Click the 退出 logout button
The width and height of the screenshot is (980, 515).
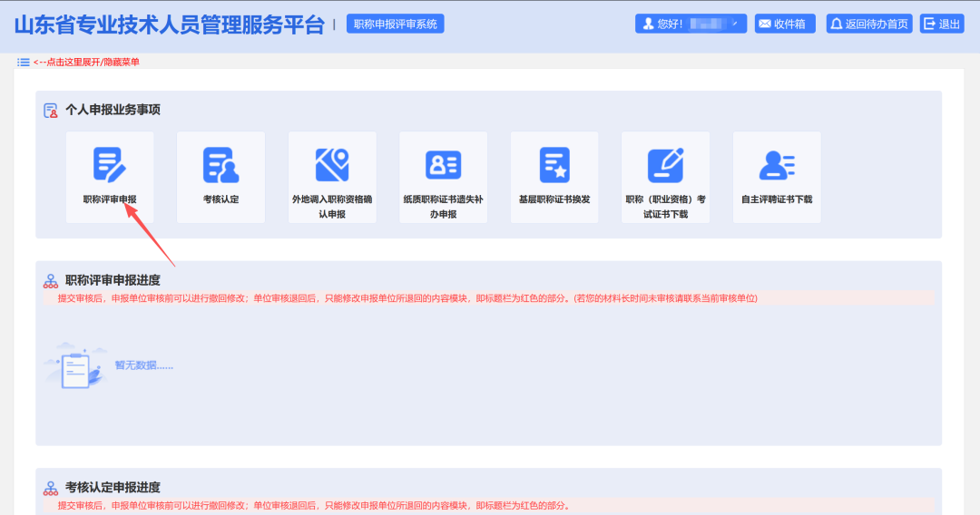point(942,24)
